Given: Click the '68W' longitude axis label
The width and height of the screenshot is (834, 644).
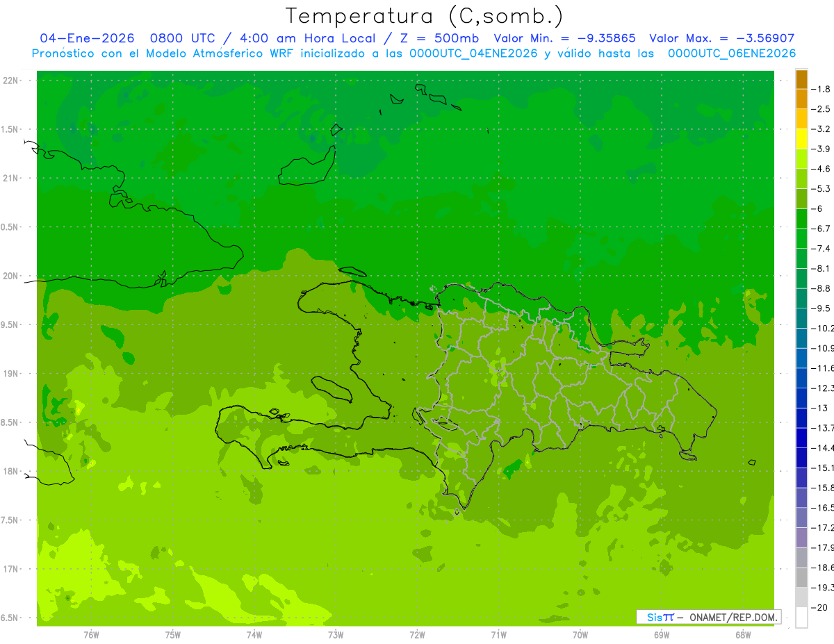Looking at the screenshot, I should click(x=743, y=634).
